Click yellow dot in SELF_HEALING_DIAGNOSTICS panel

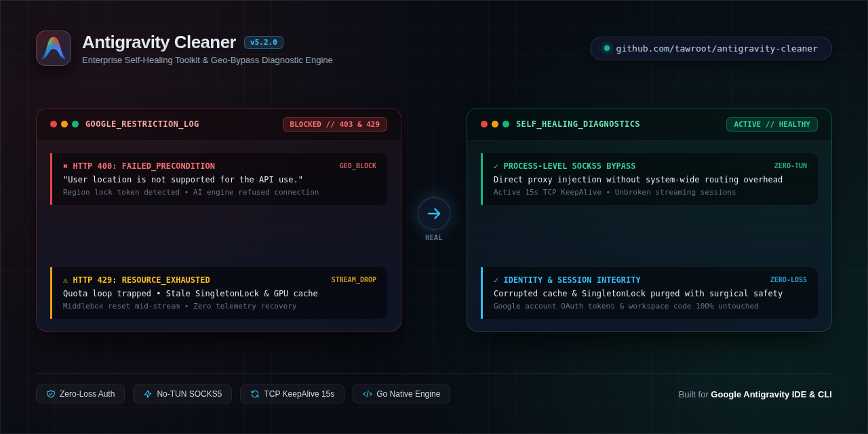click(x=495, y=124)
